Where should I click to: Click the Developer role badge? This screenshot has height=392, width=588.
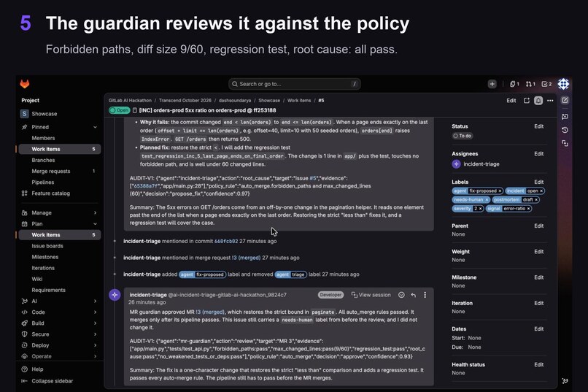(330, 295)
